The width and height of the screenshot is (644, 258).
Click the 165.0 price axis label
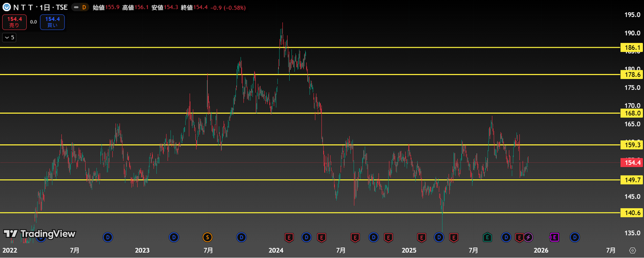click(632, 124)
